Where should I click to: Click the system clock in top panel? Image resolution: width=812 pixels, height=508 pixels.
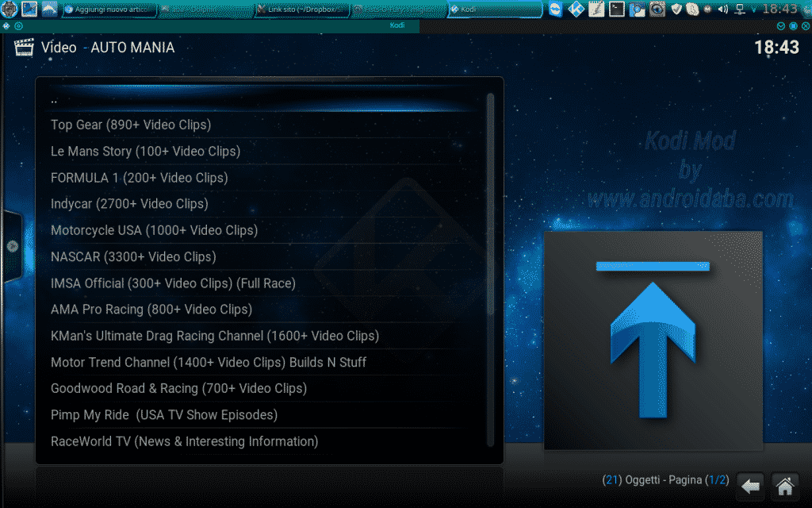(779, 9)
